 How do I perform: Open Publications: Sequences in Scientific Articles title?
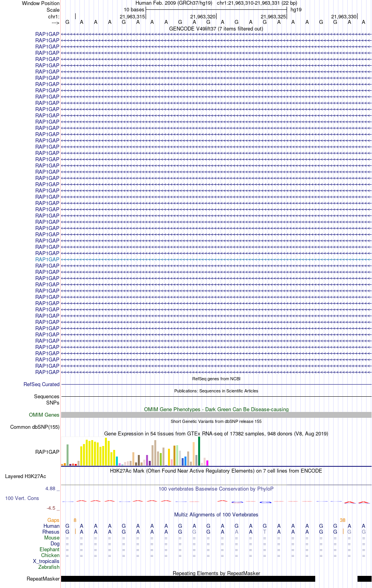pos(216,391)
